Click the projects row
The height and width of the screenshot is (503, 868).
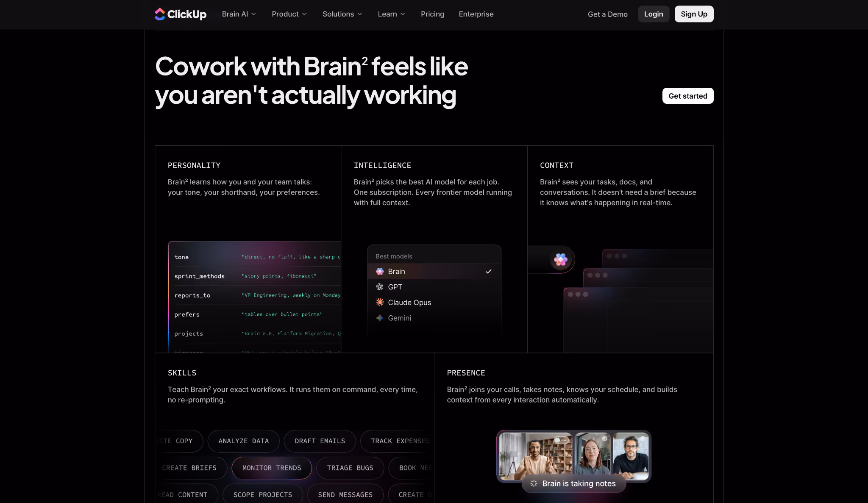tap(257, 333)
